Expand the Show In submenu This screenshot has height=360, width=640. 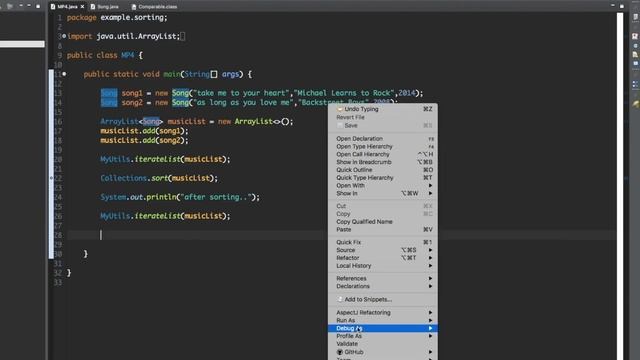[x=383, y=193]
